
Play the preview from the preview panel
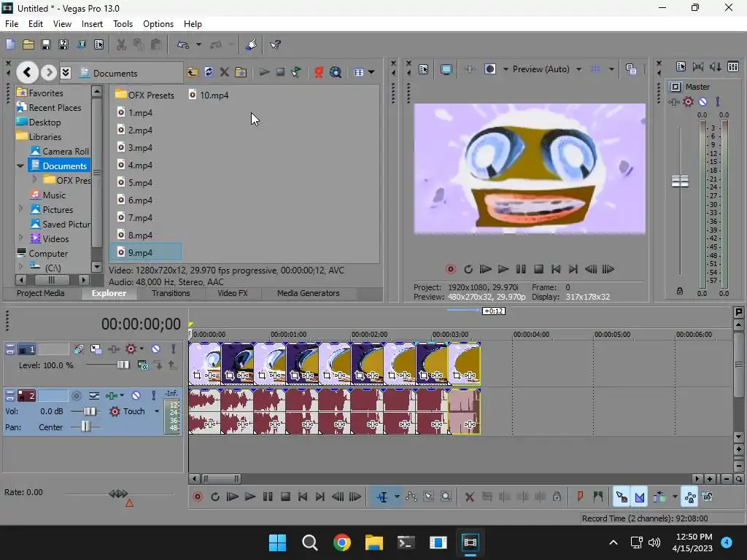click(x=503, y=269)
